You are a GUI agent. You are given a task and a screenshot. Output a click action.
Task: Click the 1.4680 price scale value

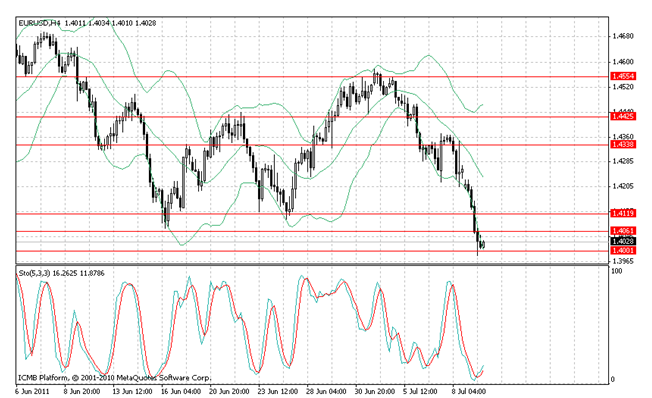(x=623, y=37)
